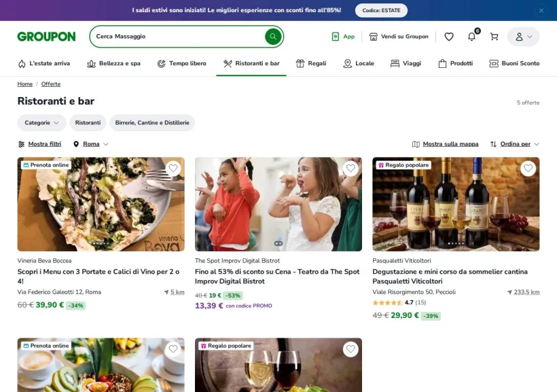Click the Vendi su Groupon link text
The width and height of the screenshot is (557, 392).
tap(405, 36)
